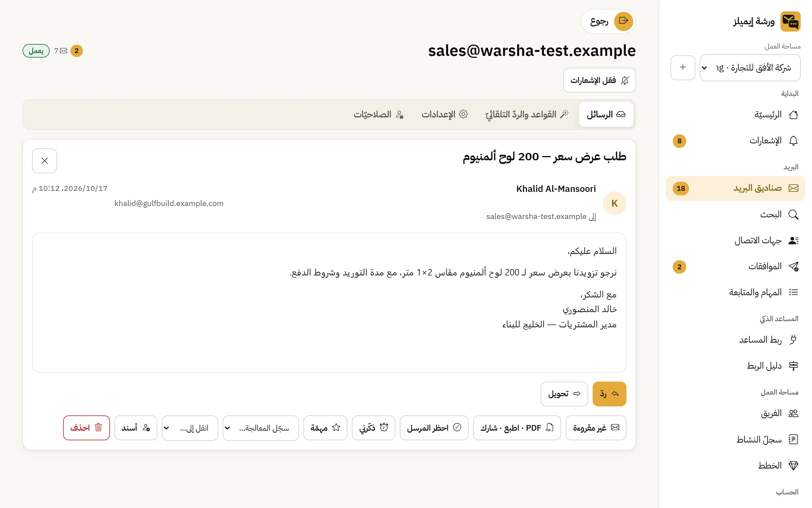Mark message as غير مقروءة unread
Viewport: 812px width, 508px height.
pos(595,428)
